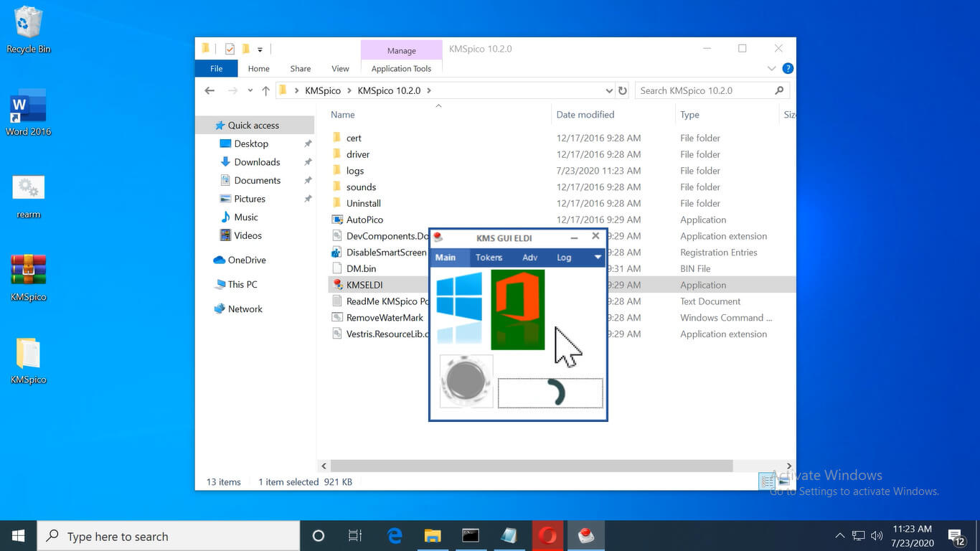The height and width of the screenshot is (551, 980).
Task: Switch to the Log tab
Action: tap(564, 258)
